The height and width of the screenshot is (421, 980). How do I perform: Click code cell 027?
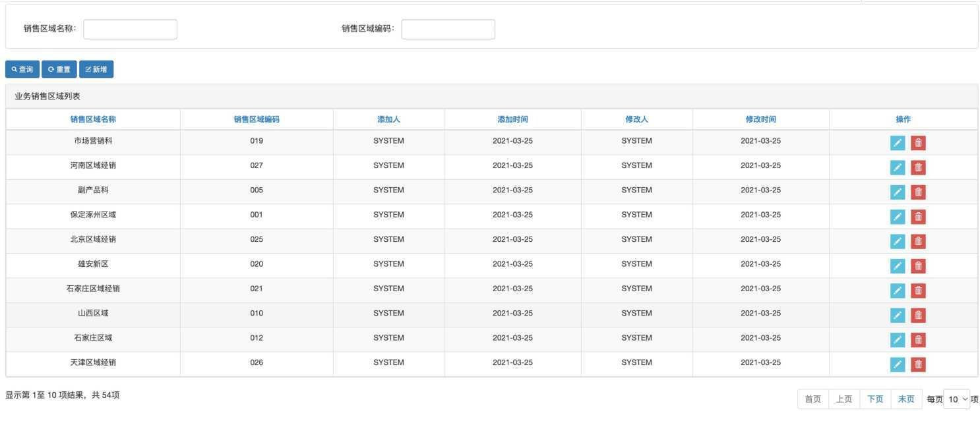pyautogui.click(x=257, y=165)
